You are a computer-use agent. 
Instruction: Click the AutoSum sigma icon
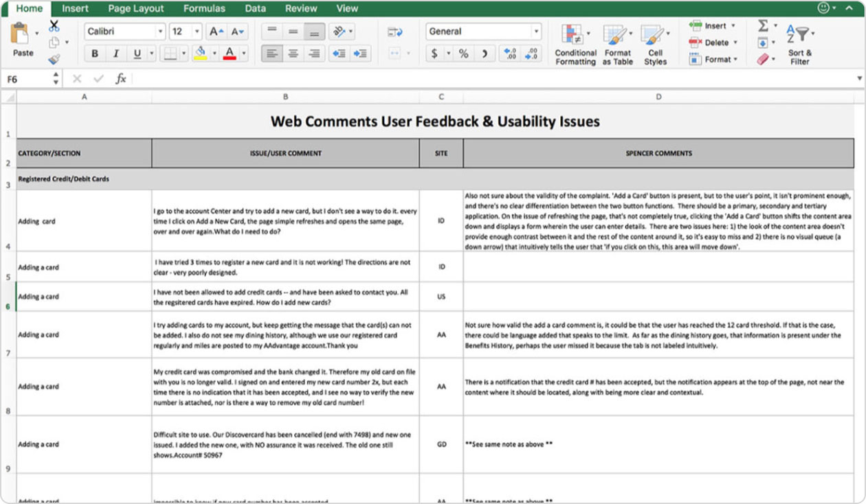pos(763,25)
